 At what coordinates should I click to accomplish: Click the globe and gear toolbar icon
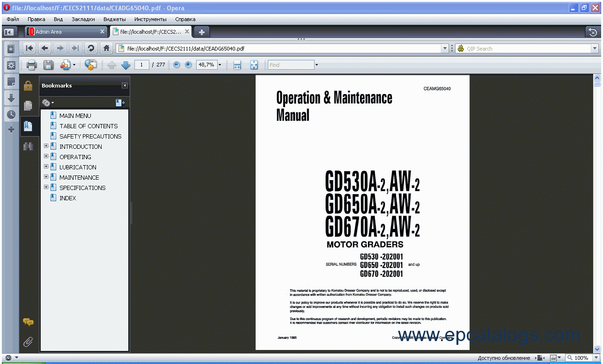[90, 65]
